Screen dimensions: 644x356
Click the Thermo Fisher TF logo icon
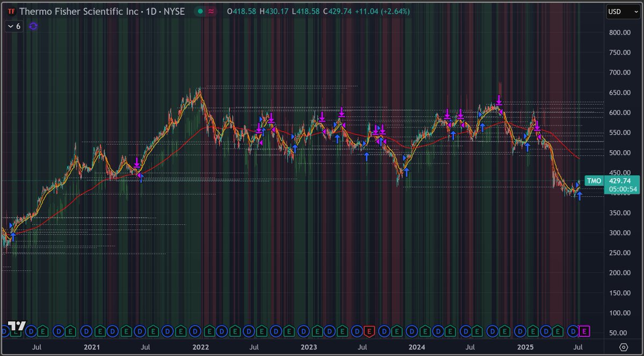point(11,11)
